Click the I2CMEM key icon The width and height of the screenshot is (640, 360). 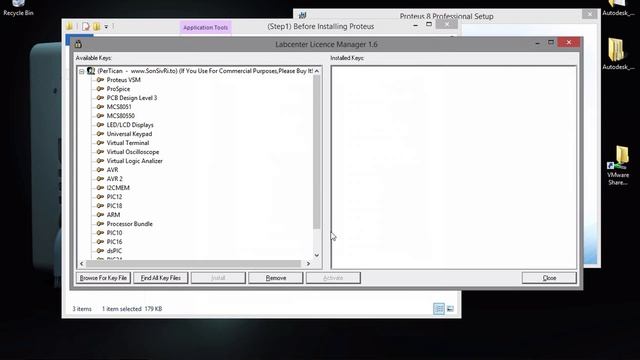100,187
